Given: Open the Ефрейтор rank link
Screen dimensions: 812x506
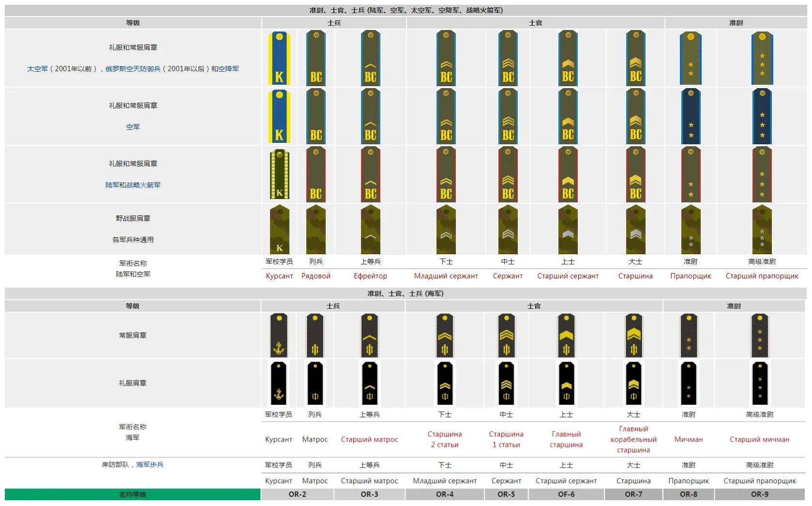Looking at the screenshot, I should pos(370,276).
